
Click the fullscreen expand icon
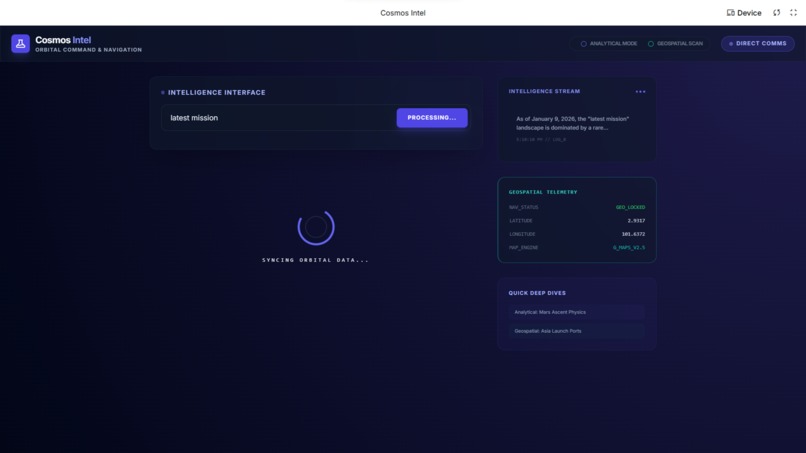pyautogui.click(x=794, y=13)
